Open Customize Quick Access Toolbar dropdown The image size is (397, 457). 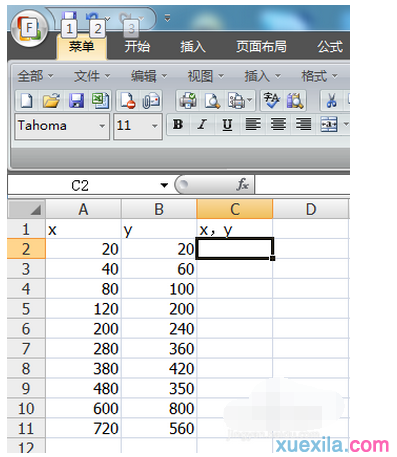[168, 18]
